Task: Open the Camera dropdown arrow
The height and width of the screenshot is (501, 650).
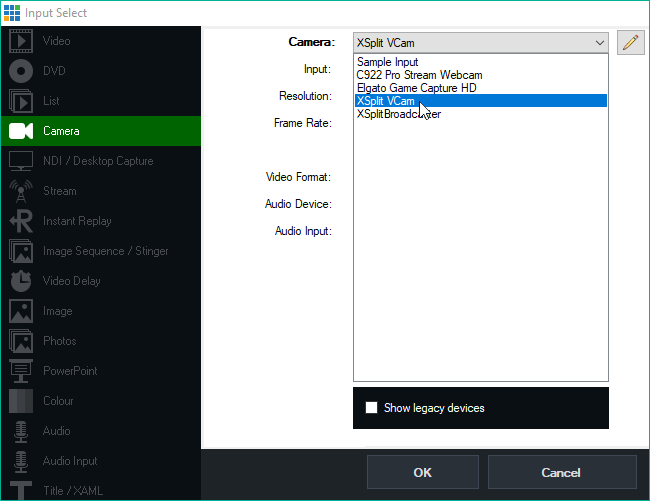Action: [x=599, y=43]
